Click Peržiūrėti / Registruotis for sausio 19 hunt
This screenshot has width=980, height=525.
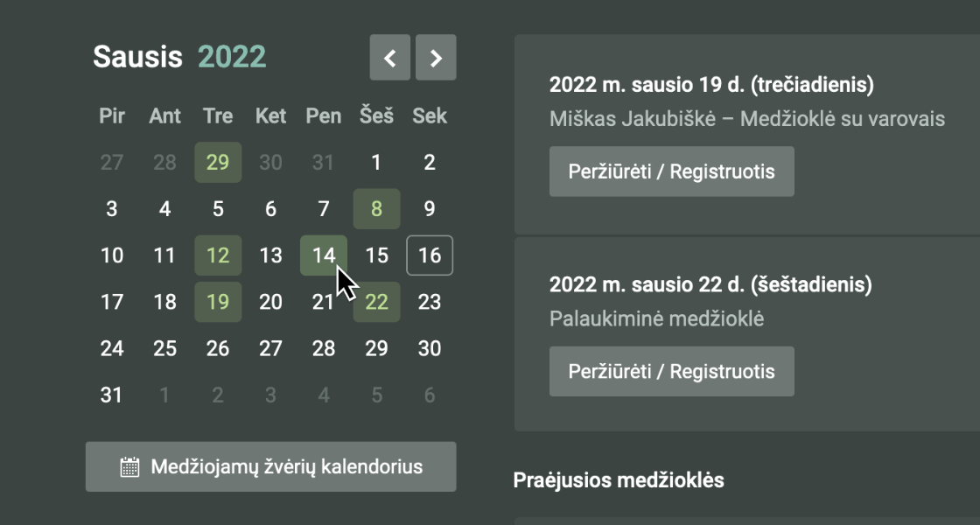(x=671, y=171)
